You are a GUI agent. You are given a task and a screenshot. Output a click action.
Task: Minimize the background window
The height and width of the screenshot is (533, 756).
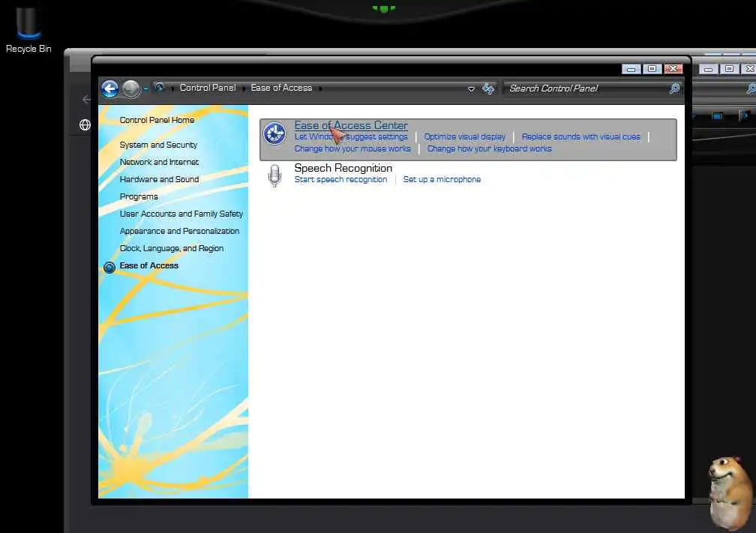click(708, 70)
